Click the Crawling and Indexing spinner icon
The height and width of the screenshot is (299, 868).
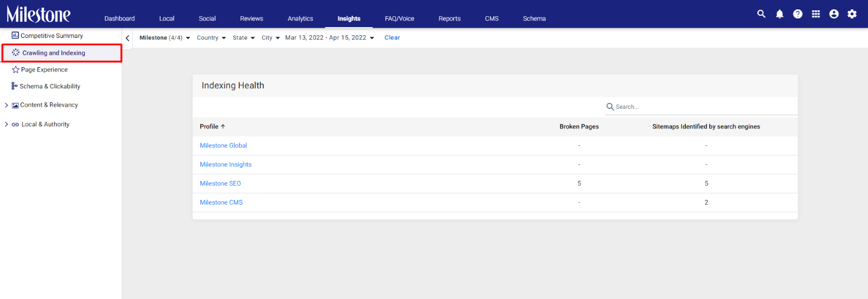16,53
